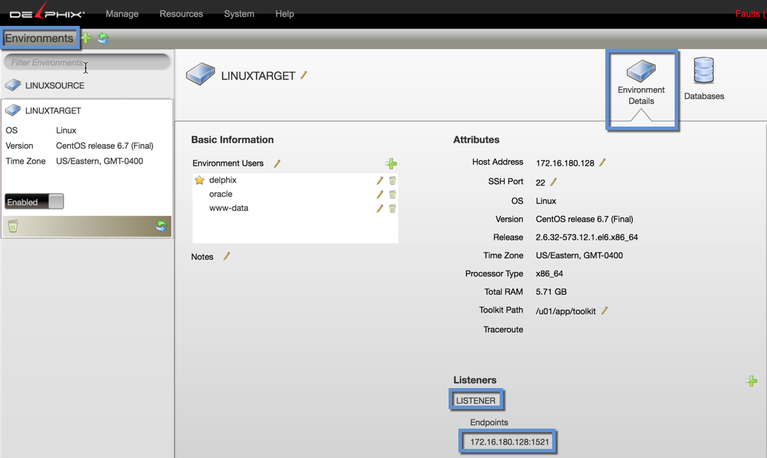Screen dimensions: 767x458
Task: Select the www-data user row
Action: click(295, 208)
